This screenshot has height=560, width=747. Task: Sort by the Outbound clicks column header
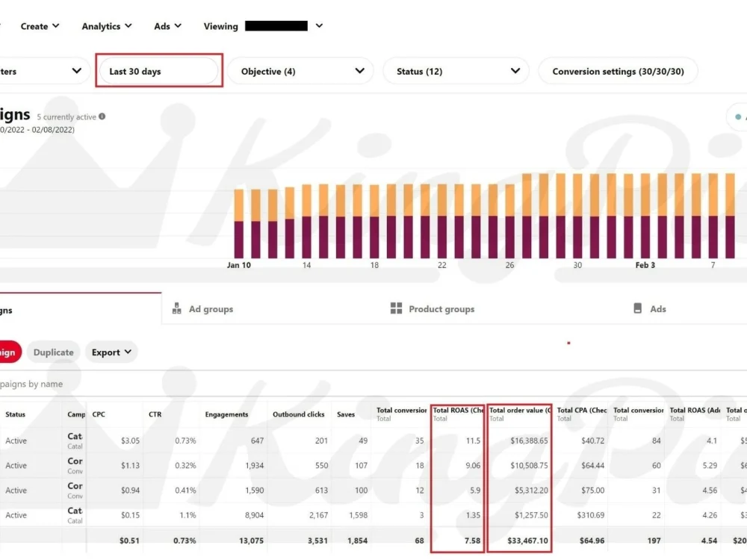(299, 414)
